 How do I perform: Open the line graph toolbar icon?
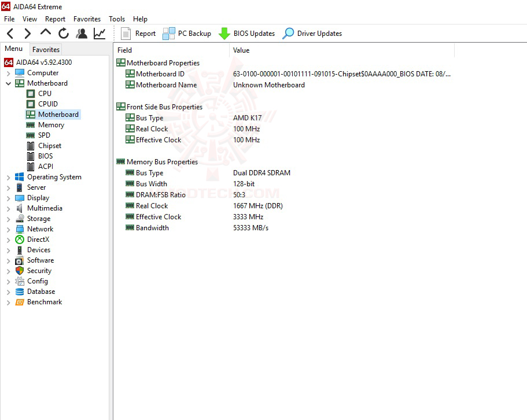pyautogui.click(x=99, y=33)
